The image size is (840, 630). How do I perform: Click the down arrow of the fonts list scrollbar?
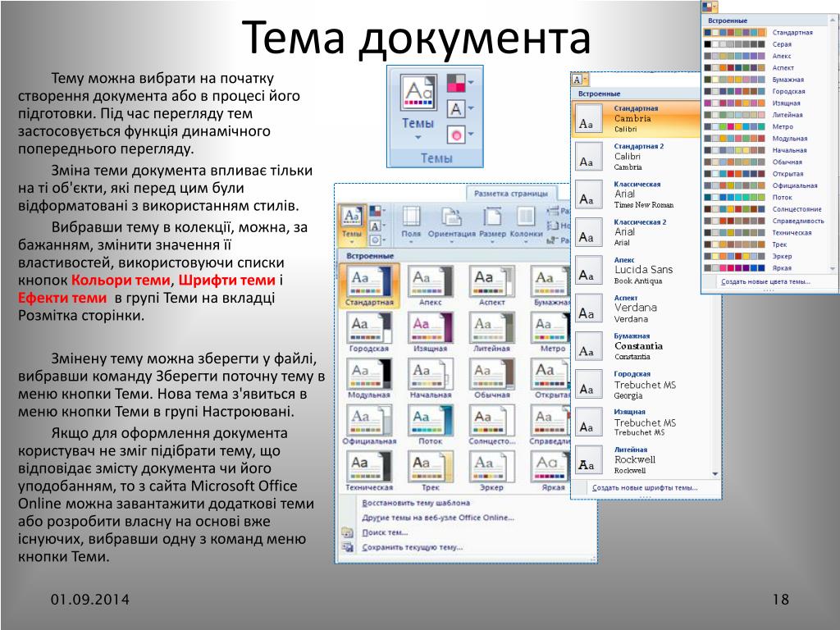(x=715, y=474)
